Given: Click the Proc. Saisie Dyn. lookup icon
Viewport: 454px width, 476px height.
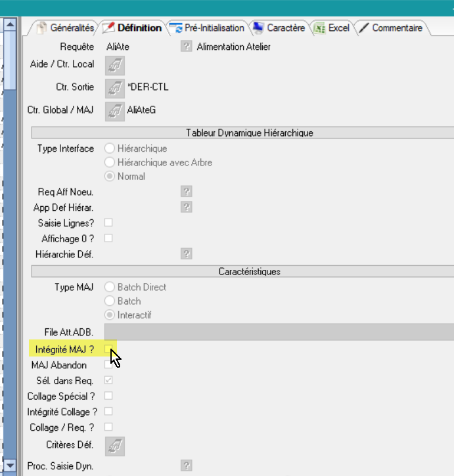Looking at the screenshot, I should point(187,466).
